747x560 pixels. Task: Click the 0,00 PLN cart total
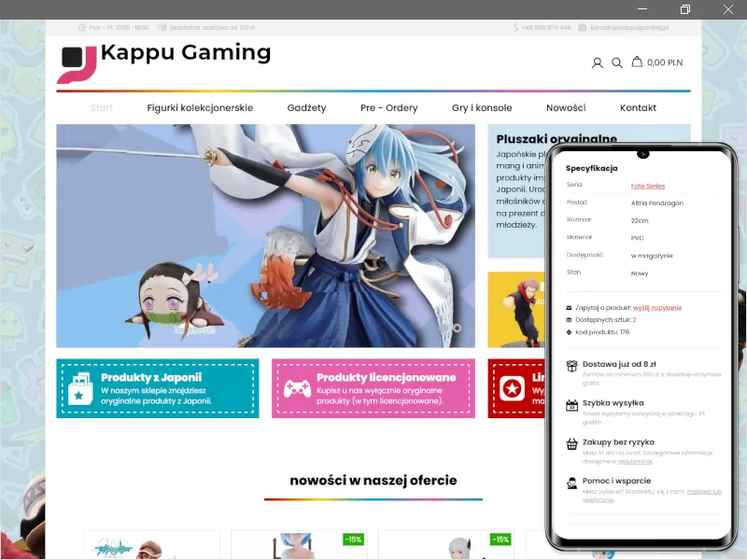coord(665,63)
